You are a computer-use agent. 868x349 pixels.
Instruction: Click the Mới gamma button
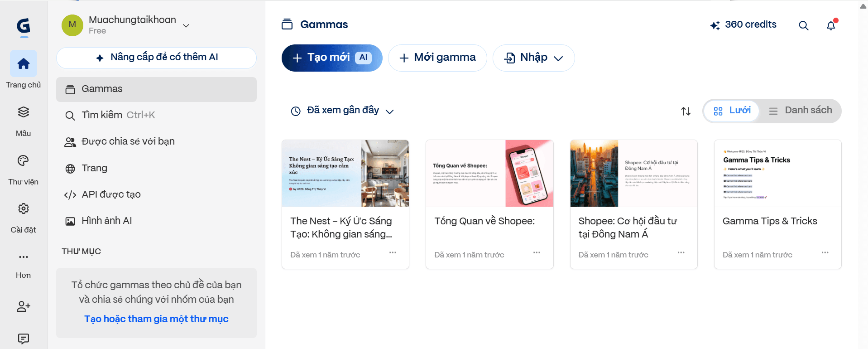437,58
